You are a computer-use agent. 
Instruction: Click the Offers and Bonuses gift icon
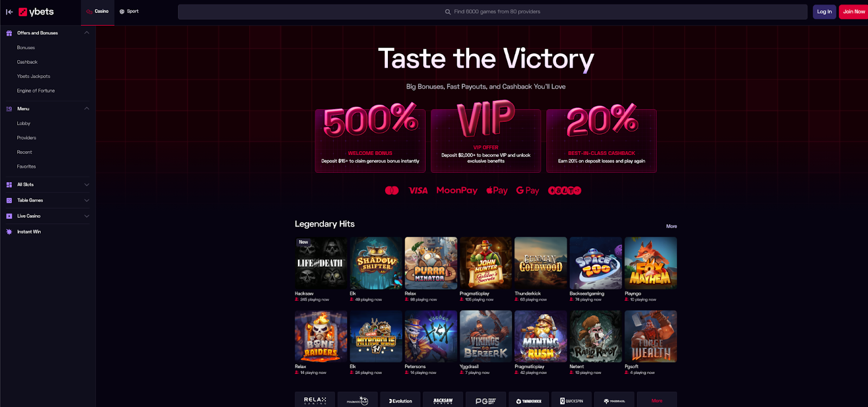(x=9, y=33)
